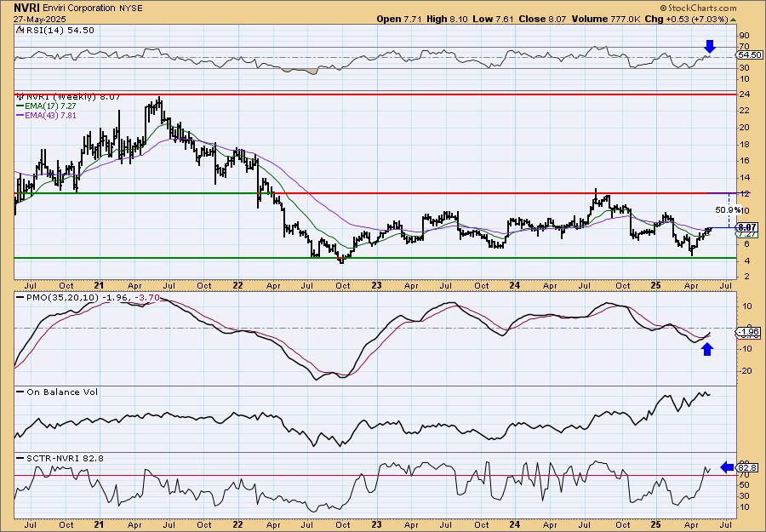Screen dimensions: 766x532
Task: Click the 20 level on the price axis
Action: click(x=744, y=128)
